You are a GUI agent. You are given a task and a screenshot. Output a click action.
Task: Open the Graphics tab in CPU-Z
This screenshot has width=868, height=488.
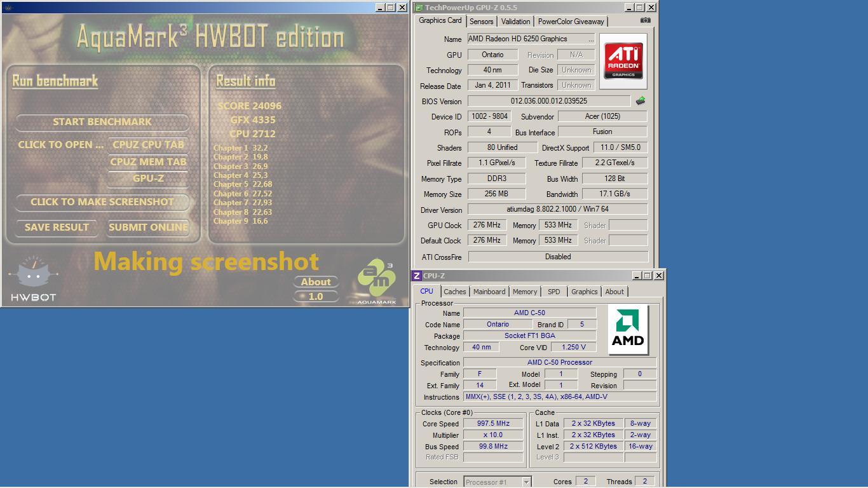584,292
